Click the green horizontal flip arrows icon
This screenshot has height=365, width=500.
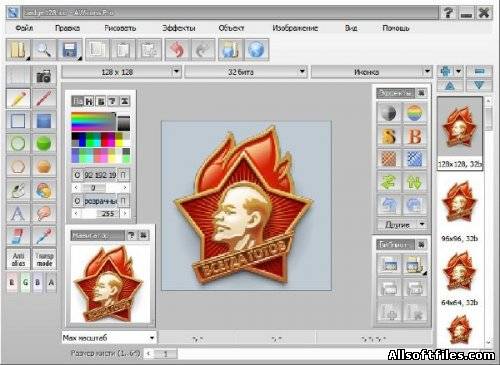pyautogui.click(x=389, y=182)
